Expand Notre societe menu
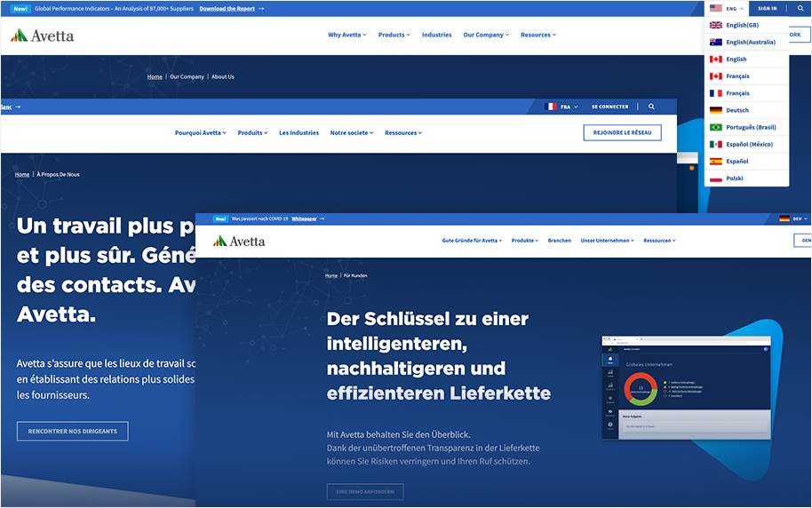The height and width of the screenshot is (508, 812). [352, 133]
